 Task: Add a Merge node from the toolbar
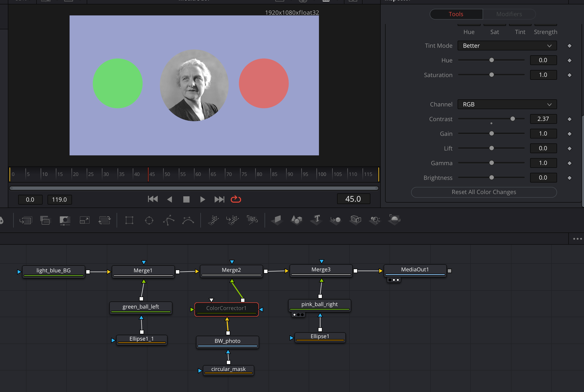click(25, 220)
